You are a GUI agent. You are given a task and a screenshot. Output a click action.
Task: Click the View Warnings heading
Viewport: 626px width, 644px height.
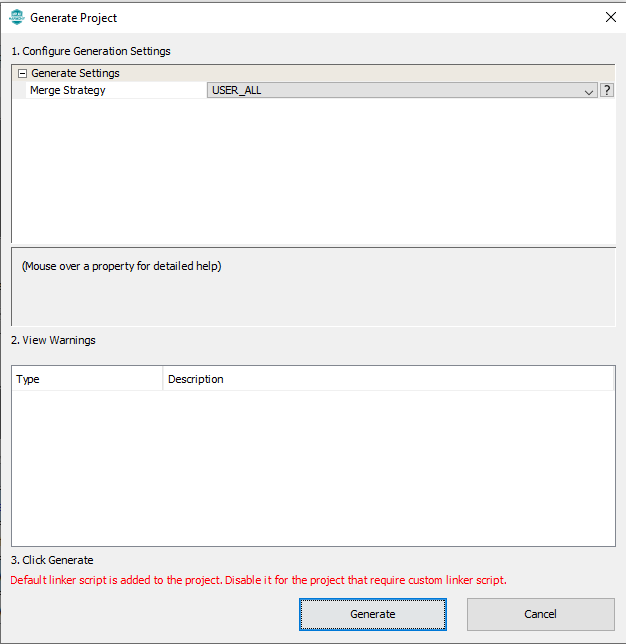pos(53,340)
